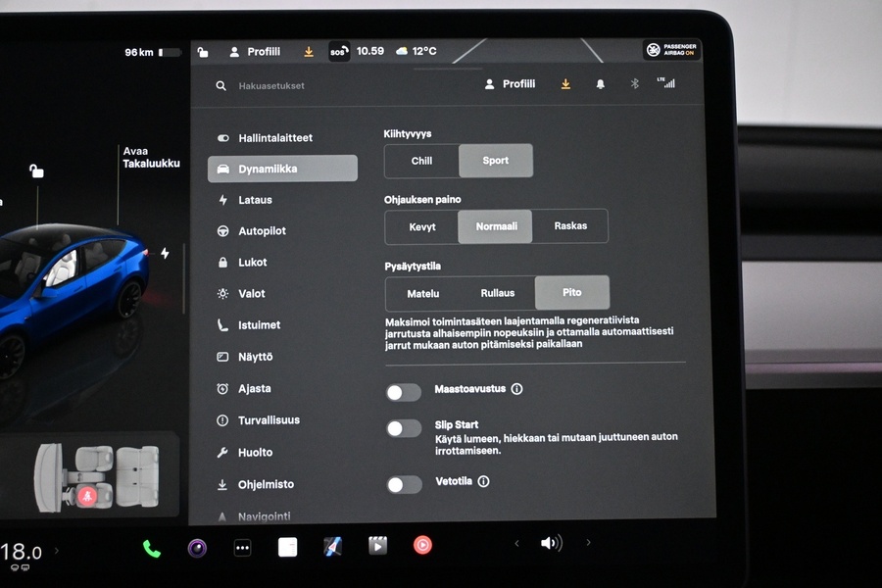
Task: Set steering weight to Raskas
Action: 570,226
